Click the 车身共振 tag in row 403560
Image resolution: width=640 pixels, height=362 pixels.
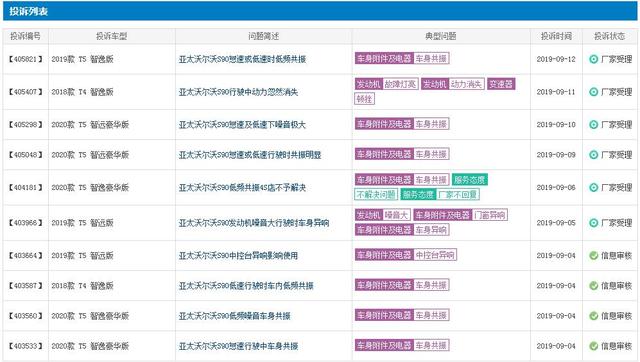pos(431,315)
